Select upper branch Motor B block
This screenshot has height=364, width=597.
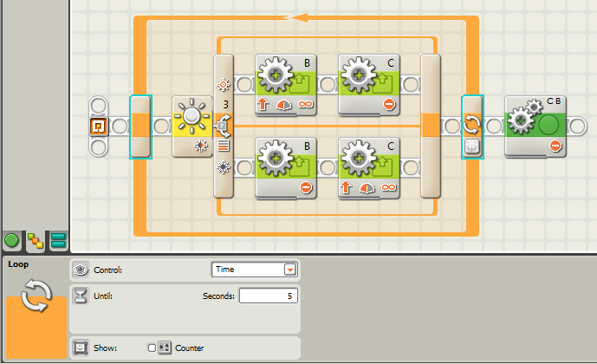[285, 84]
